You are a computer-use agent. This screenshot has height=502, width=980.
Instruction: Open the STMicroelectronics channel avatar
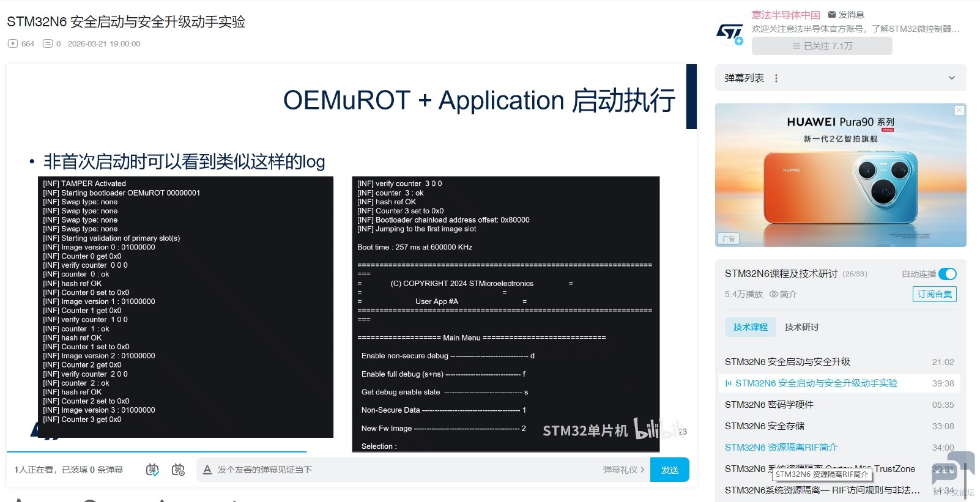(729, 32)
